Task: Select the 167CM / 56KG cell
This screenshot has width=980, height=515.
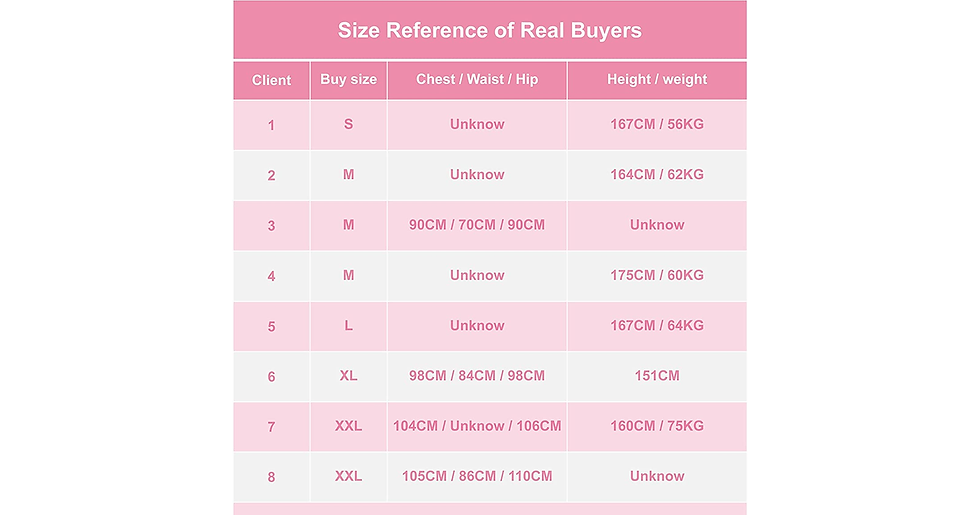Action: [x=657, y=125]
